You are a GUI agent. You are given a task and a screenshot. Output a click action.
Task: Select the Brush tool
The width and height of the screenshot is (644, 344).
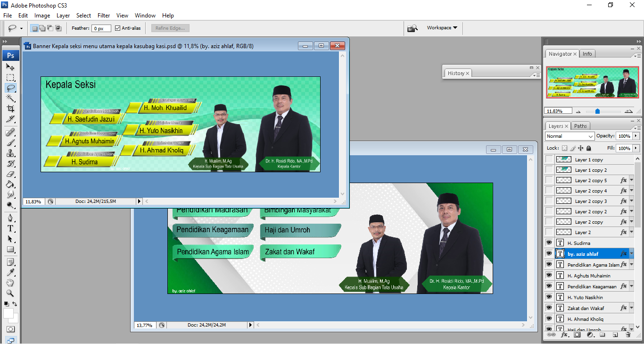pos(10,143)
